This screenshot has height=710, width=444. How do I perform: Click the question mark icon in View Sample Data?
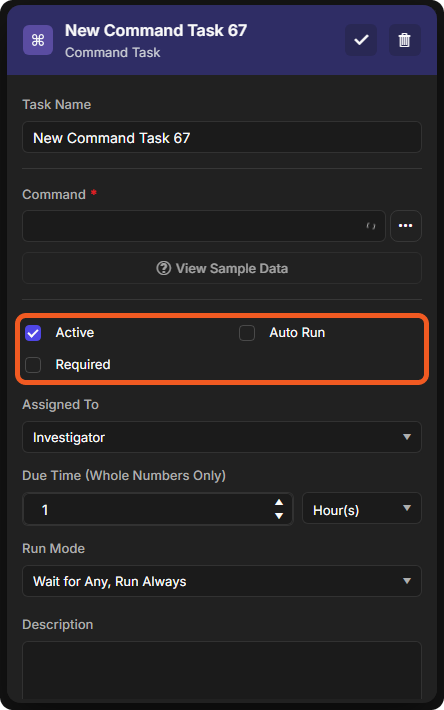163,268
